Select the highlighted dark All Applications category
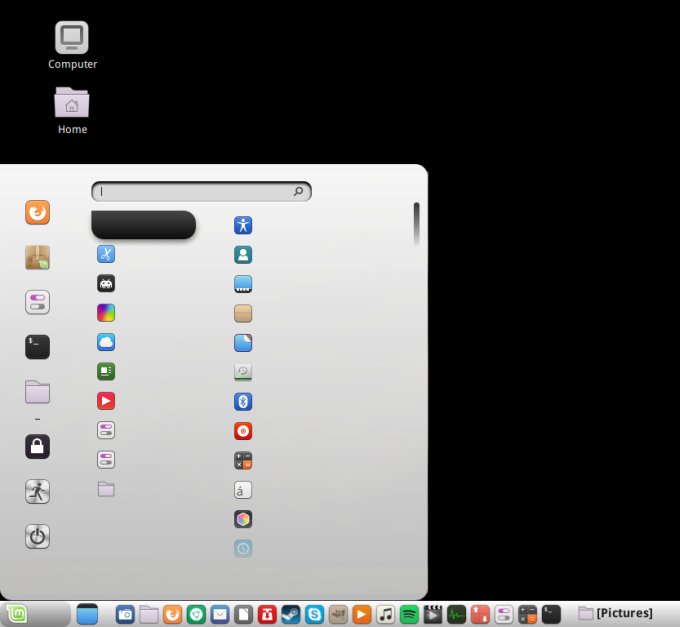 tap(144, 225)
